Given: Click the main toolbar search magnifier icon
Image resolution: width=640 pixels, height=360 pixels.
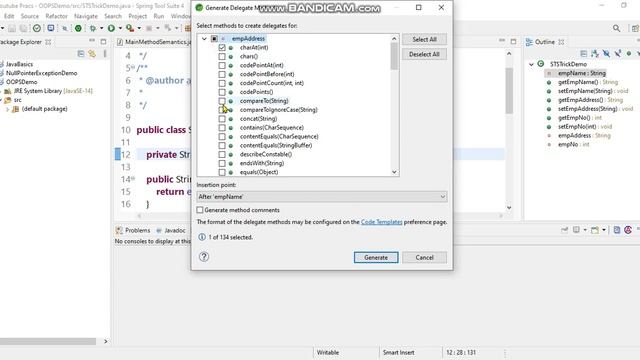Looking at the screenshot, I should point(616,28).
